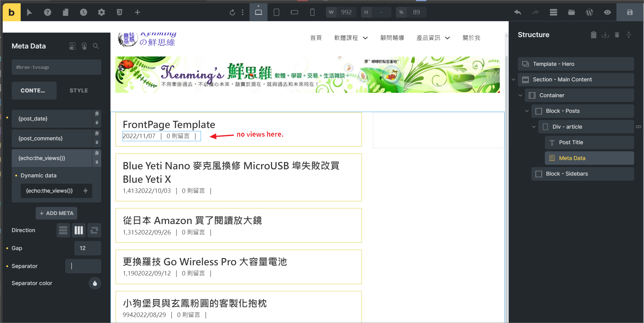
Task: Open the 顧問輔導 menu link
Action: [392, 38]
